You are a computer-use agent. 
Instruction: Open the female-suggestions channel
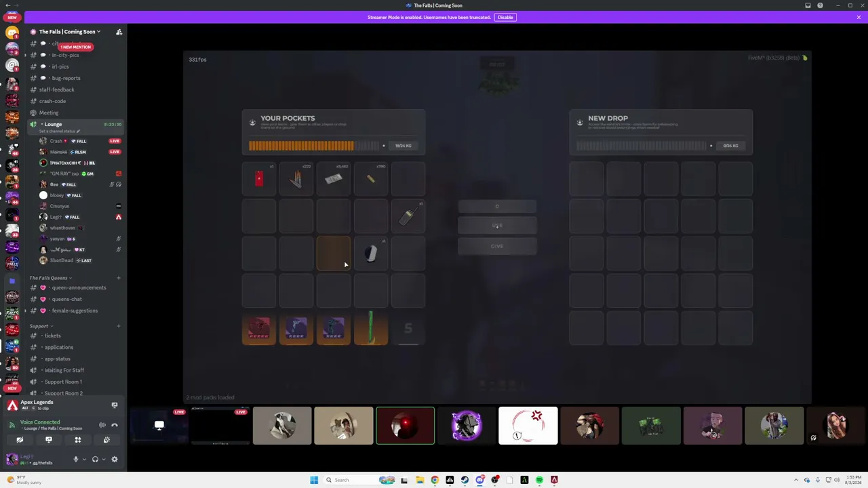tap(75, 310)
